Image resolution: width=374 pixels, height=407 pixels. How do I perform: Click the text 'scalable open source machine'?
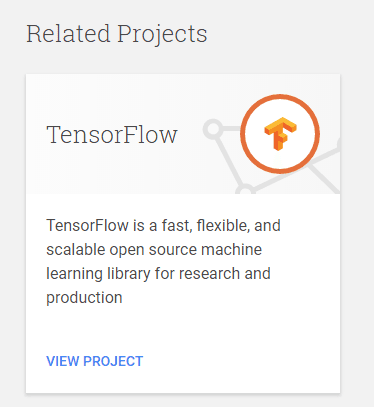click(154, 250)
